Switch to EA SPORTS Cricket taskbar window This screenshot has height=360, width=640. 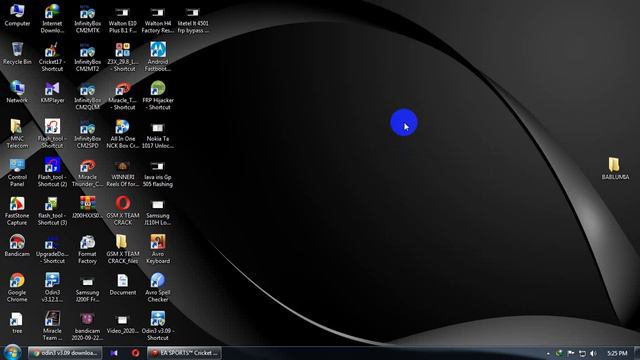[184, 353]
